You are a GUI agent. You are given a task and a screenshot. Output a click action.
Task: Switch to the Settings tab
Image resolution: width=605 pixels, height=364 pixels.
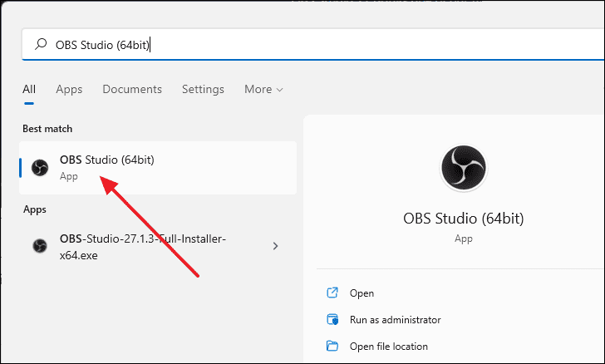click(x=203, y=90)
